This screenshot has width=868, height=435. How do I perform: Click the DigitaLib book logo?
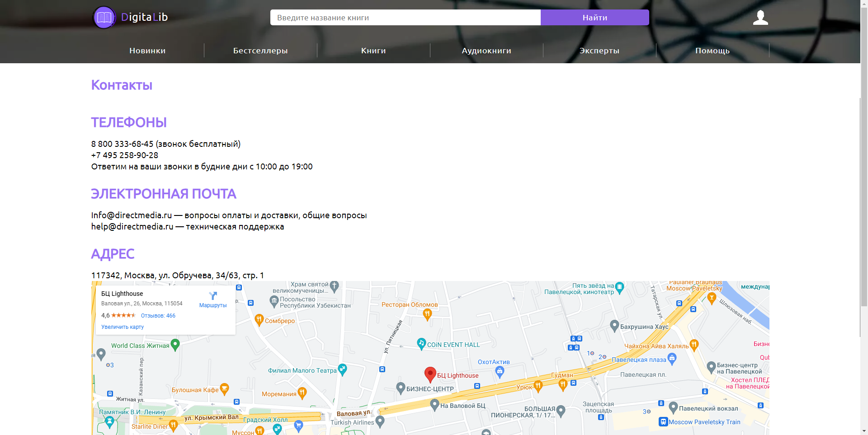click(x=104, y=17)
